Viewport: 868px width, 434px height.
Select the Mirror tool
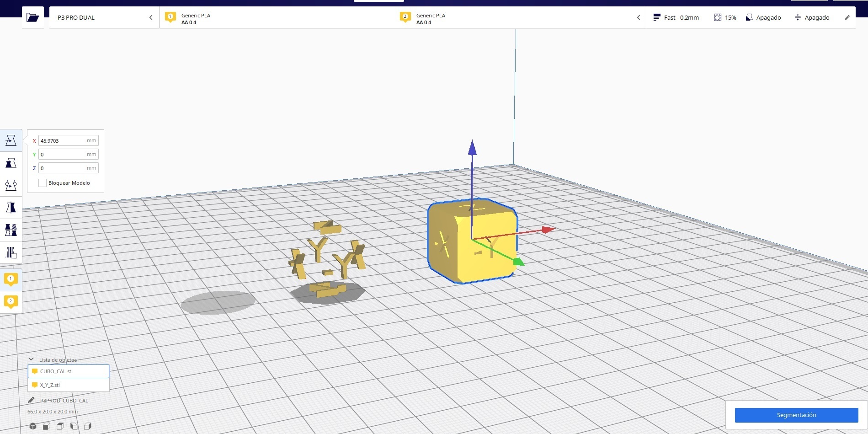[x=11, y=208]
